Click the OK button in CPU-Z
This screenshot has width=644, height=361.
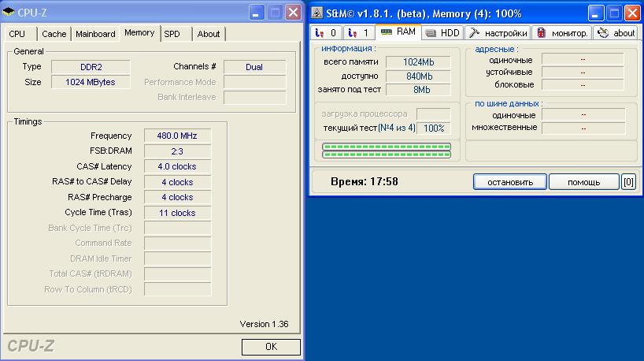[x=271, y=347]
